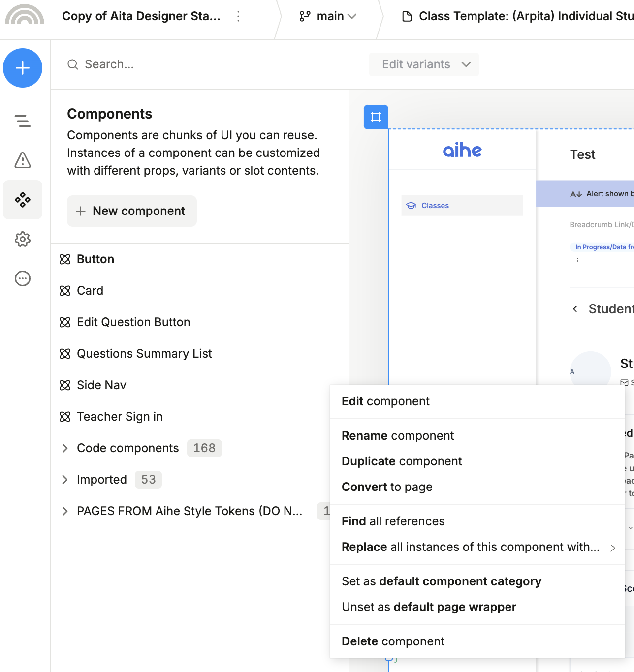The height and width of the screenshot is (672, 634).
Task: Choose Duplicate component from context menu
Action: tap(402, 461)
